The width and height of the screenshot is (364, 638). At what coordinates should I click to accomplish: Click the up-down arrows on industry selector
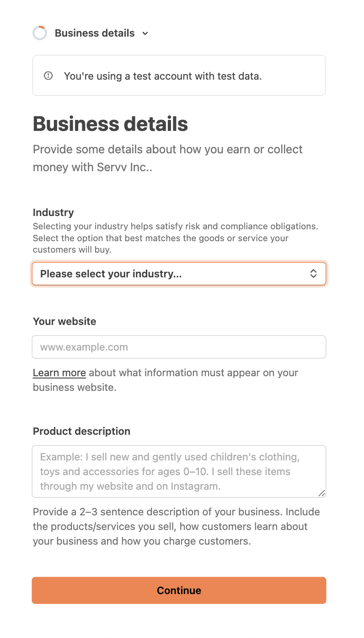pos(314,274)
